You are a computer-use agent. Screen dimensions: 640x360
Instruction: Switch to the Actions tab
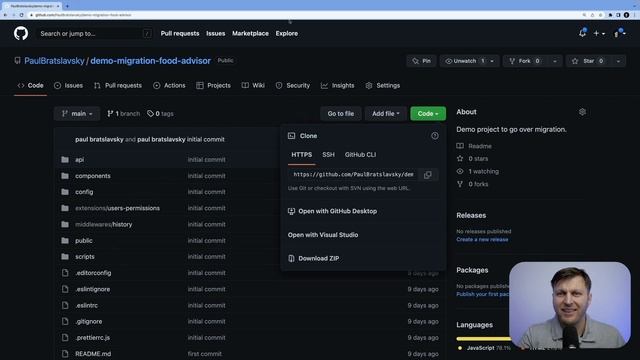point(169,85)
